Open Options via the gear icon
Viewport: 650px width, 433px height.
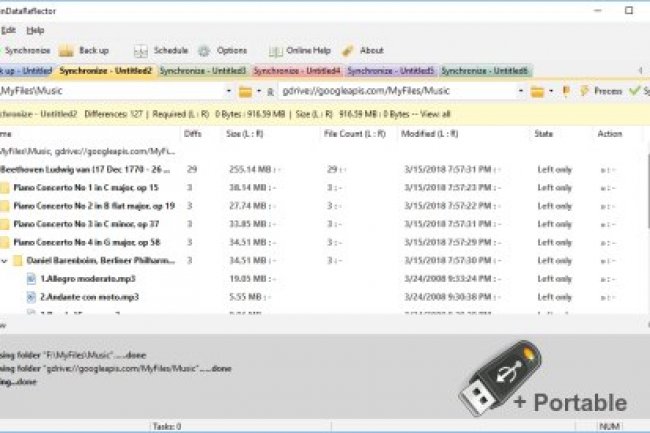[204, 50]
